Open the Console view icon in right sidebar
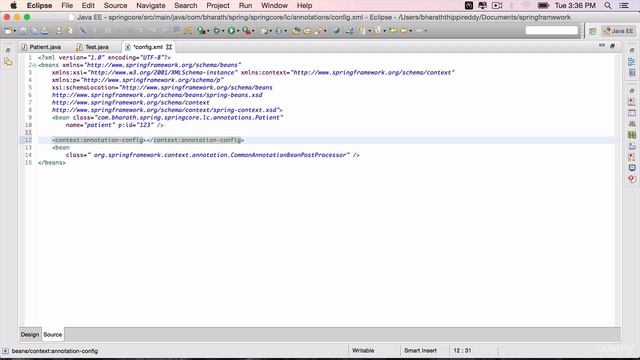This screenshot has height=360, width=640. click(632, 168)
